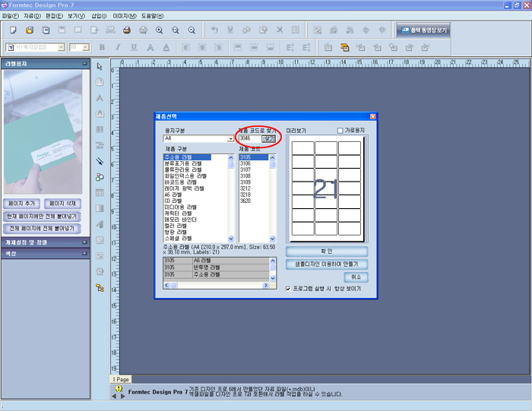Open the 용지구분 A4 dropdown

click(x=231, y=139)
